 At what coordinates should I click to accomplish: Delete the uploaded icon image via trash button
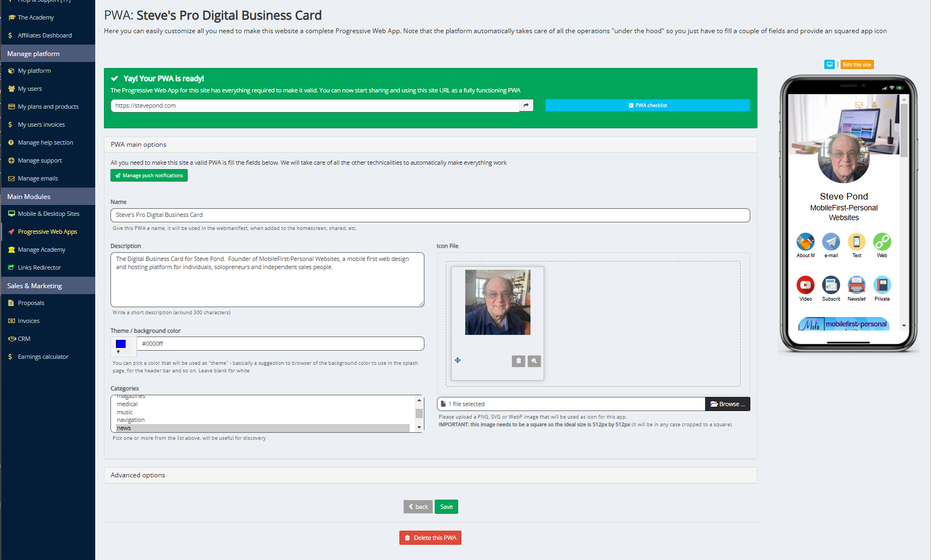518,360
